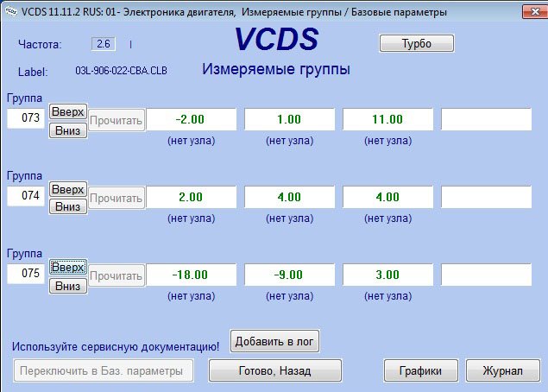Select the 3.00 value in group 075
Image resolution: width=548 pixels, height=392 pixels.
point(388,275)
